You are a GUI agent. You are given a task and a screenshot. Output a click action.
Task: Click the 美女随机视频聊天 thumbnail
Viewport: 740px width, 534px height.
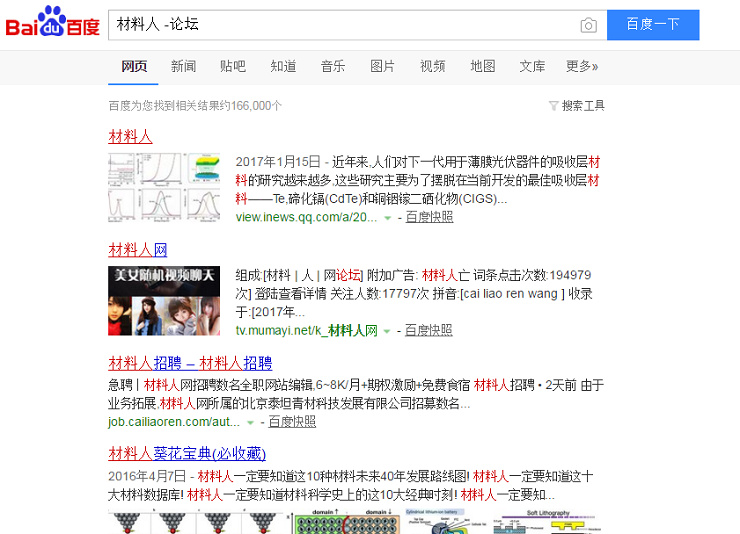click(x=164, y=301)
